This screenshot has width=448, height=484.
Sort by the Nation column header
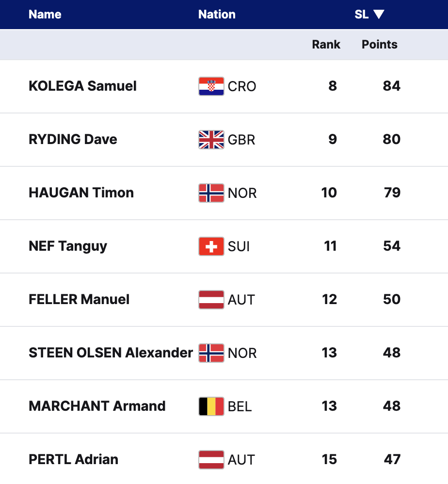tap(217, 15)
